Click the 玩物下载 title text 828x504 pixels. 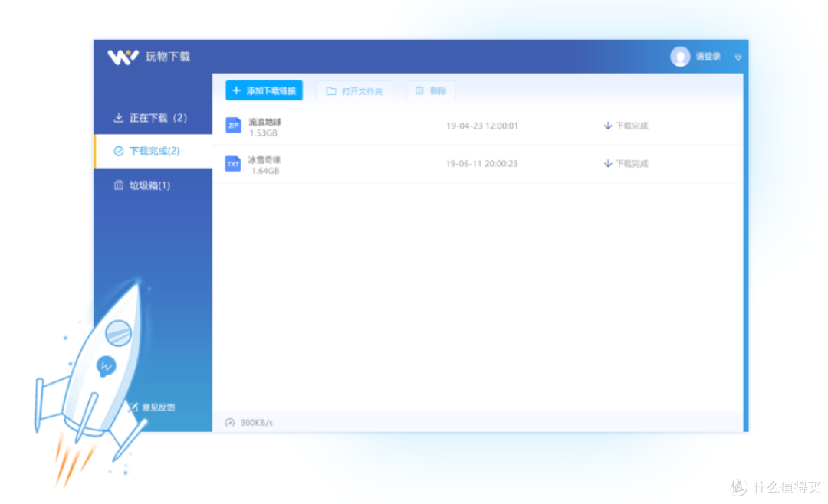click(x=168, y=57)
